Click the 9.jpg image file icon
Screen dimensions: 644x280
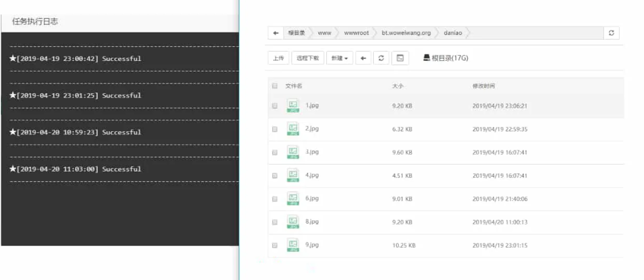[293, 245]
